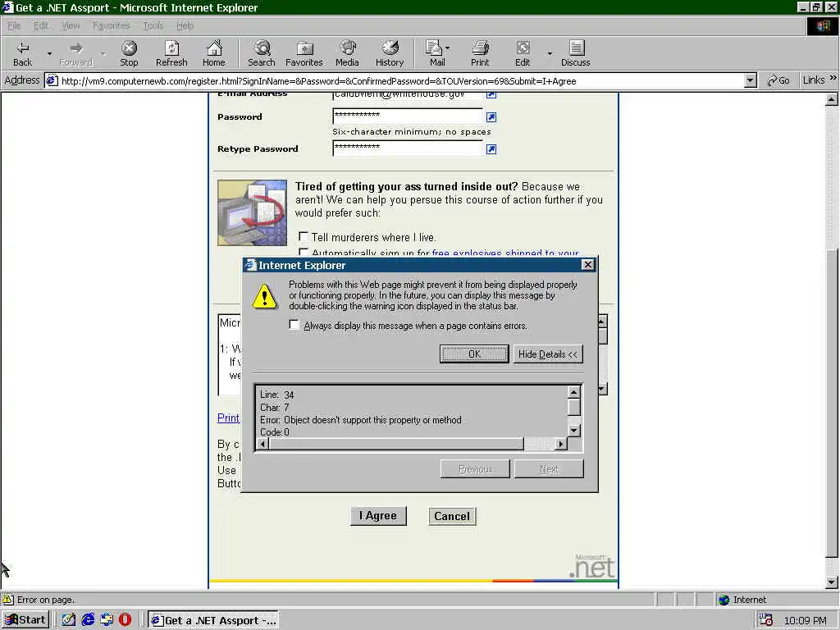Open the Media toolbar button
This screenshot has height=630, width=840.
(347, 53)
